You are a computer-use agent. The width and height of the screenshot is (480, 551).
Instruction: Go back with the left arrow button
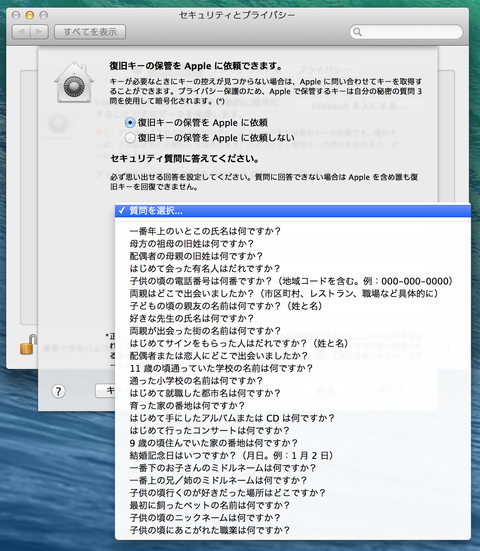21,32
